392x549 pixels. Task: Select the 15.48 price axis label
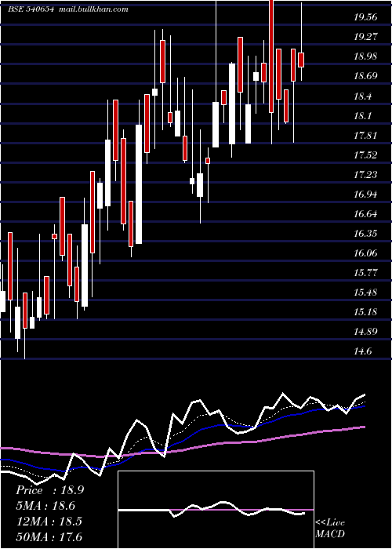(x=365, y=293)
